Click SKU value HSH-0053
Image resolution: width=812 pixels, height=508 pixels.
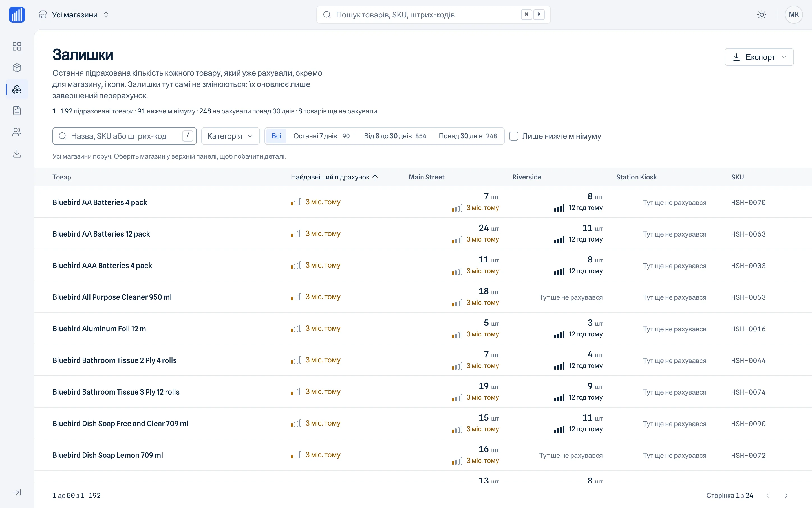[749, 297]
